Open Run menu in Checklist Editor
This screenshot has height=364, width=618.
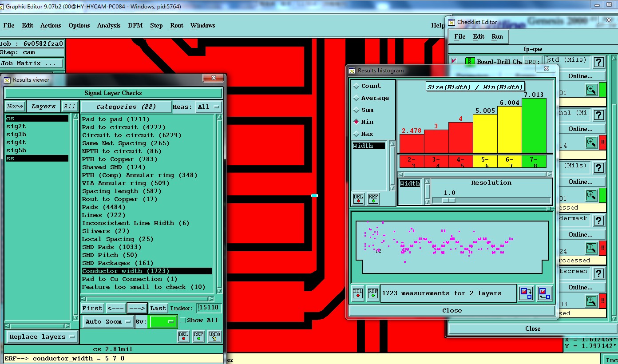pyautogui.click(x=497, y=36)
